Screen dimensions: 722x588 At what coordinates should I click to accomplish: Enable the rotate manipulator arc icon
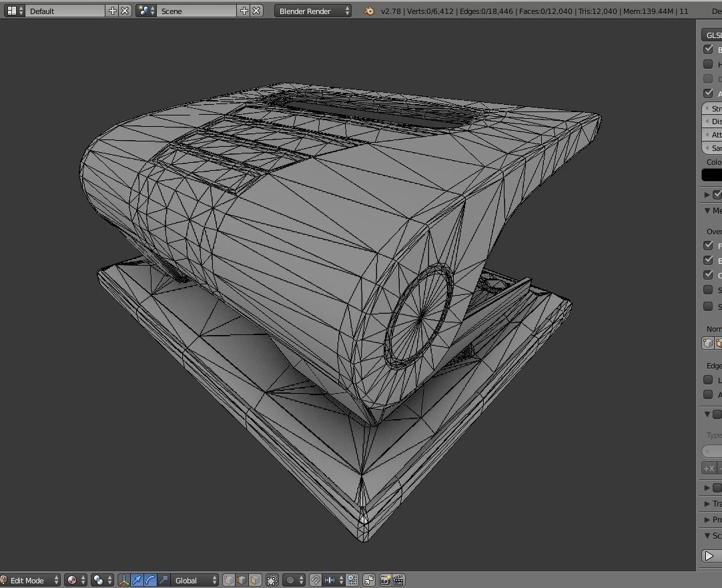coord(150,580)
